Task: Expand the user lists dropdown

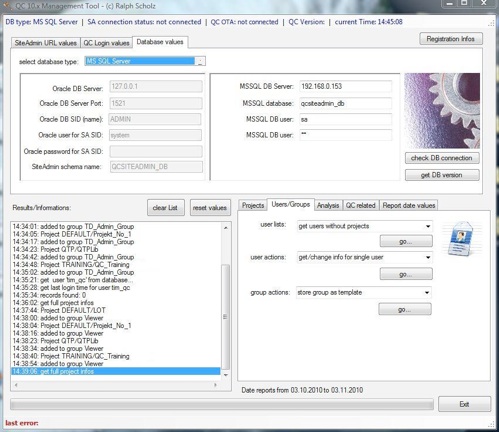Action: 428,226
